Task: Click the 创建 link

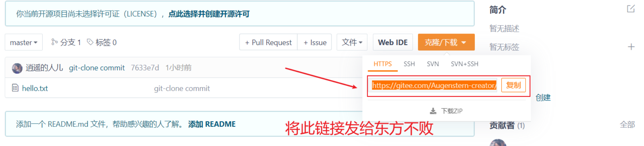Action: pos(543,97)
